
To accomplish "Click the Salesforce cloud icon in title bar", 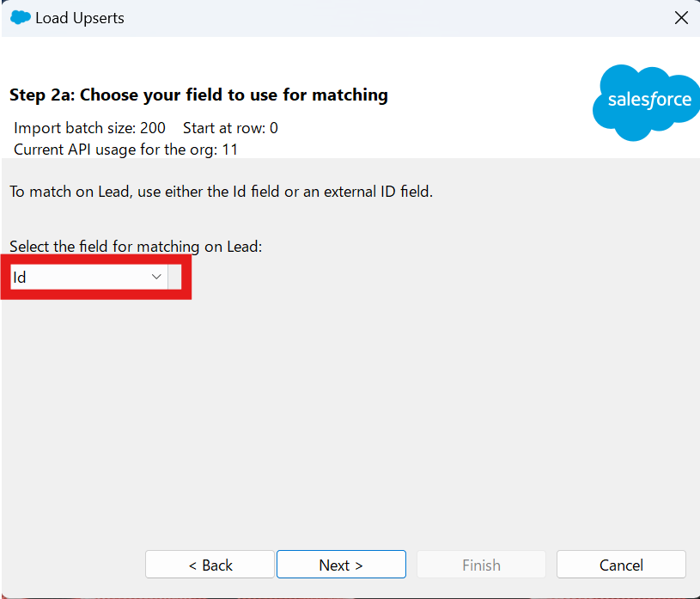I will pos(20,17).
